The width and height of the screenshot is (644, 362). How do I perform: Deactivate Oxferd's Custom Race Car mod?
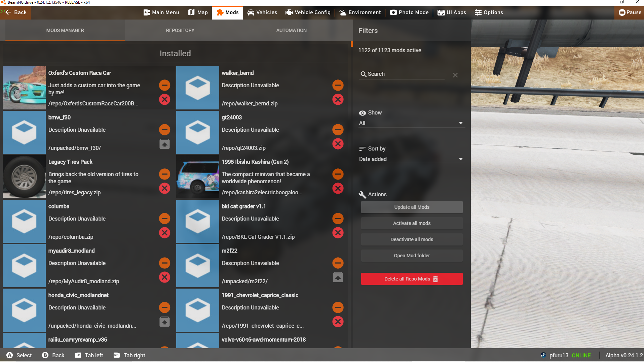[164, 85]
